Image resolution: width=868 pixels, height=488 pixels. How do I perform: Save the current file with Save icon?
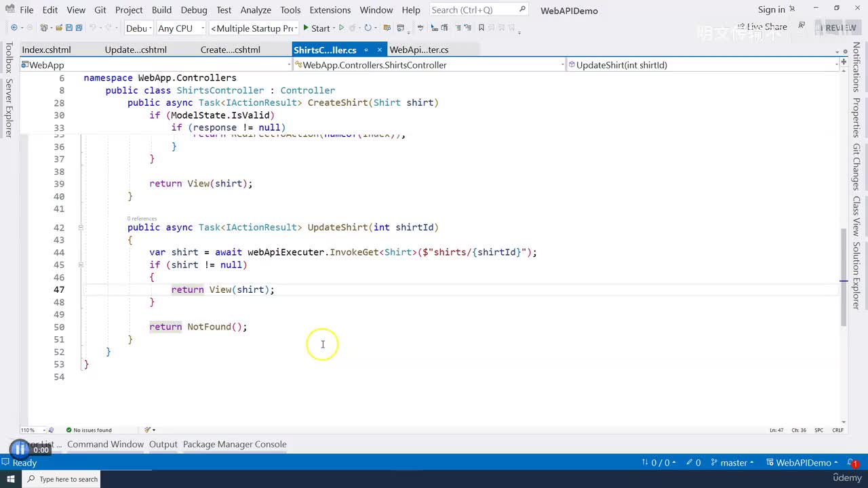[68, 28]
